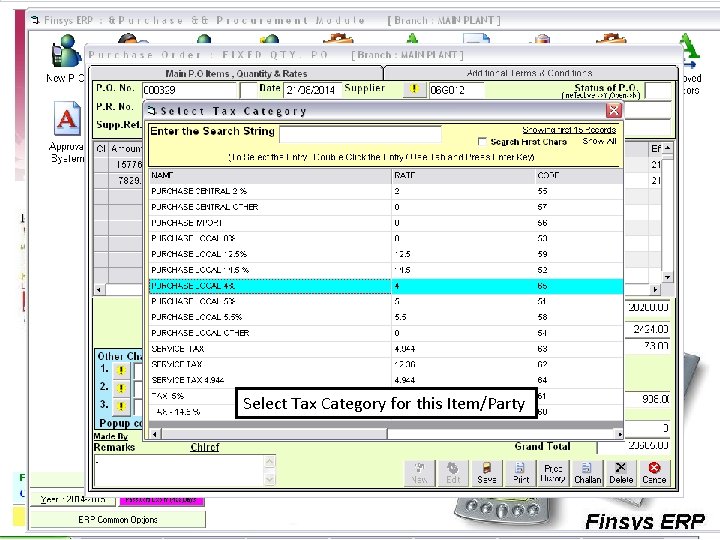Close the Select Tax Category dialog
This screenshot has height=540, width=720.
click(x=614, y=110)
